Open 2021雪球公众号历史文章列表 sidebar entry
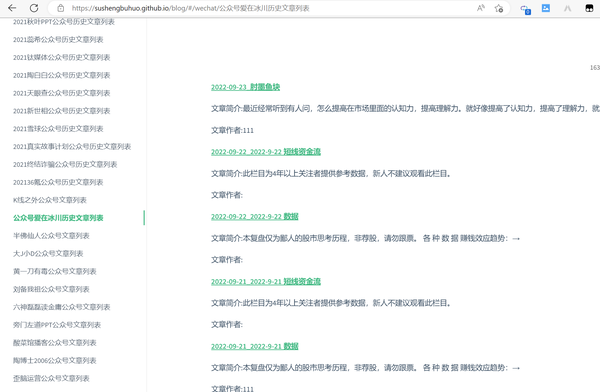The width and height of the screenshot is (600, 392). [x=58, y=129]
